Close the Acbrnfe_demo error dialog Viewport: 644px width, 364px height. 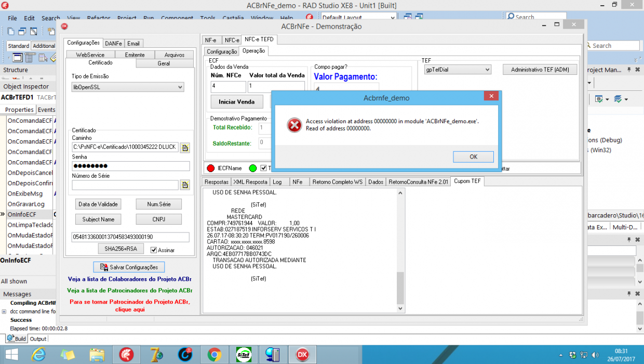[x=491, y=96]
